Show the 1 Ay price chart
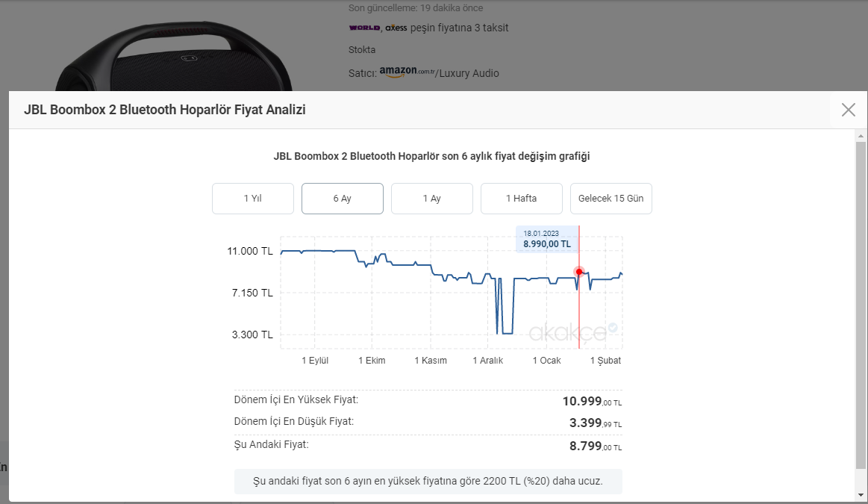 coord(431,199)
